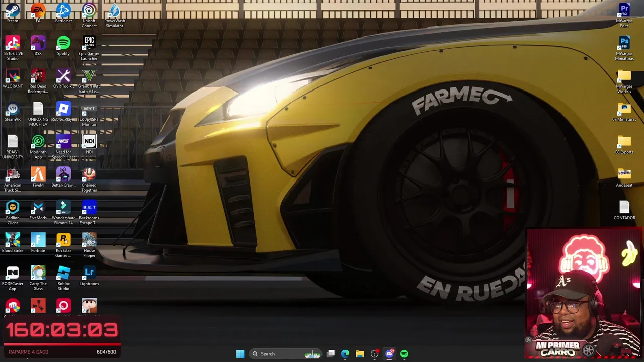This screenshot has height=362, width=644.
Task: Select the CONTADOR text file
Action: click(x=624, y=210)
